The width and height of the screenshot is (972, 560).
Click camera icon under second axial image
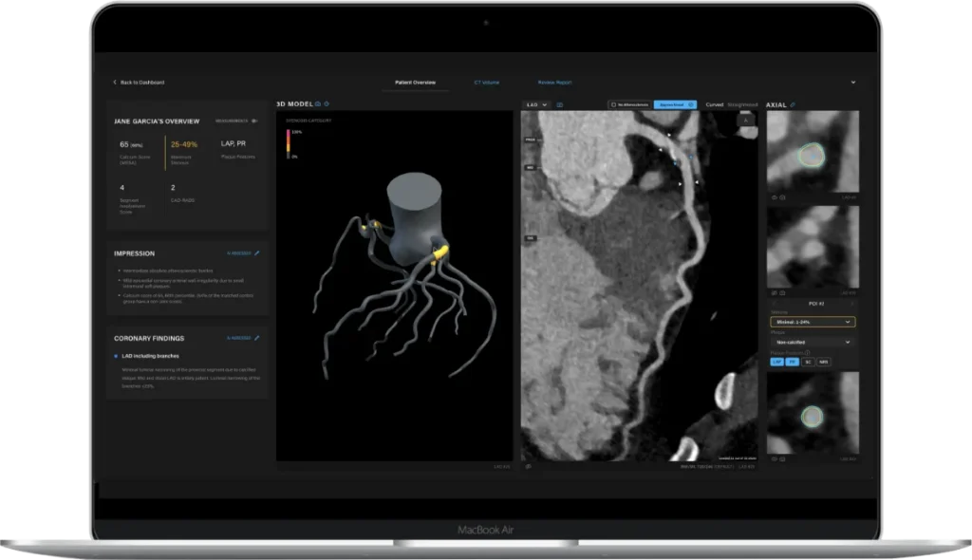(782, 292)
